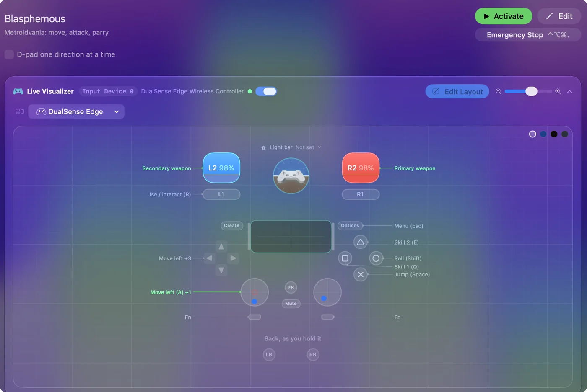Select the Triangle face button
Screen dimensions: 587x392
(360, 242)
